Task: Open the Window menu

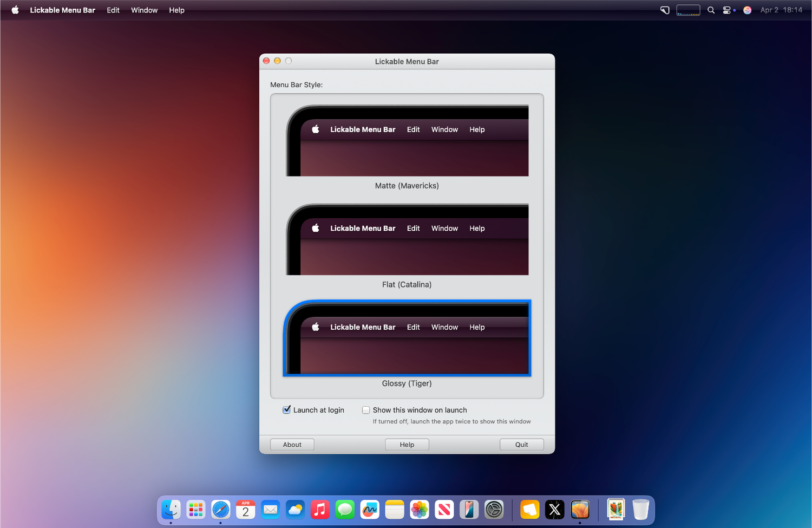Action: coord(144,10)
